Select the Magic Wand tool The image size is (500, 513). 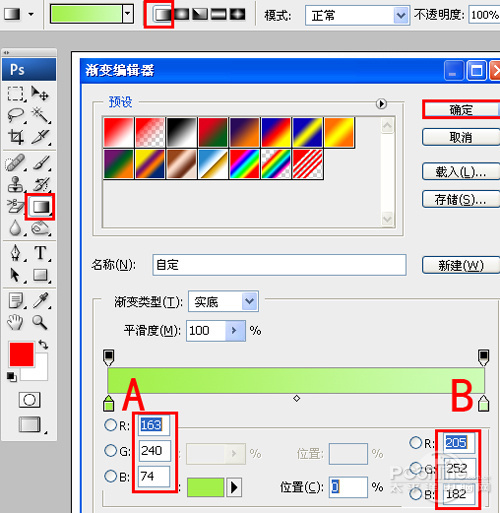40,115
